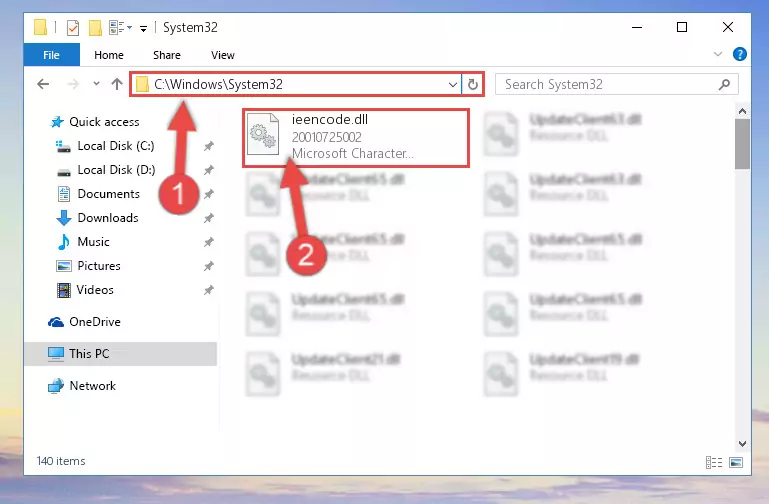Select OneDrive in navigation pane

pos(84,322)
